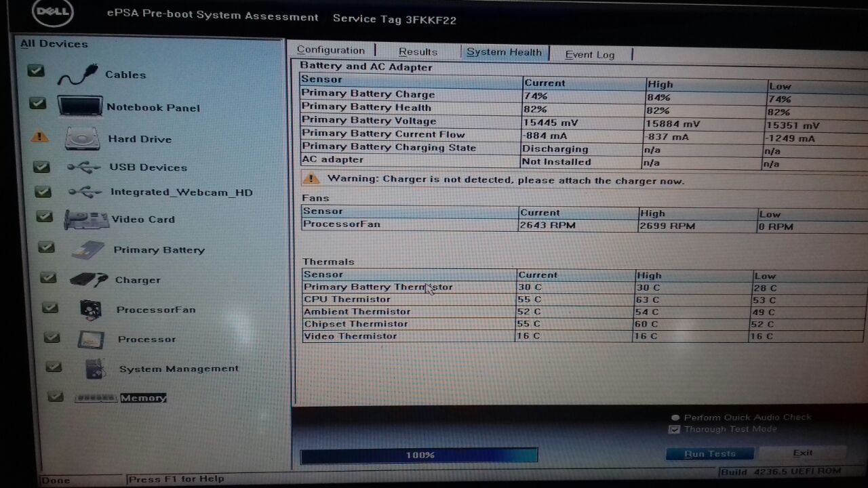Select the Primary Battery Voltage row
The width and height of the screenshot is (868, 488).
(584, 123)
